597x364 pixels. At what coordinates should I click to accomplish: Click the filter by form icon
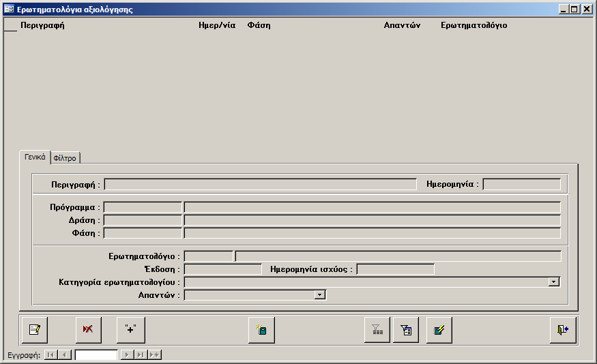tap(406, 330)
